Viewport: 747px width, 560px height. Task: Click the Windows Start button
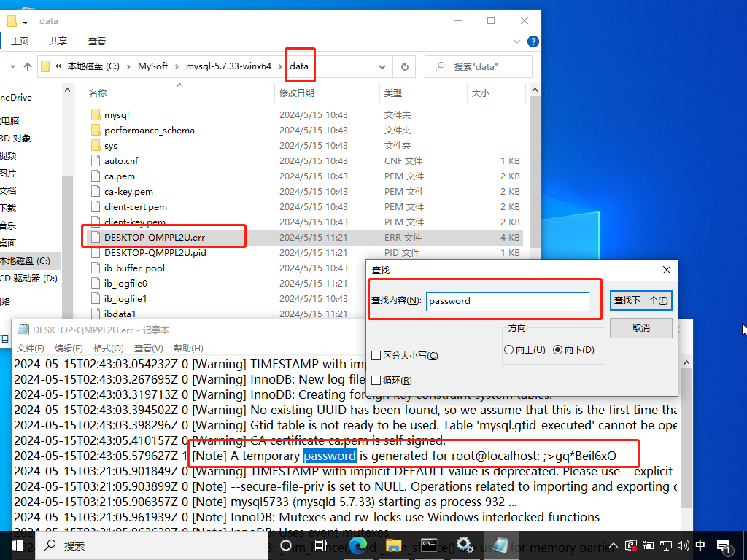[x=18, y=545]
